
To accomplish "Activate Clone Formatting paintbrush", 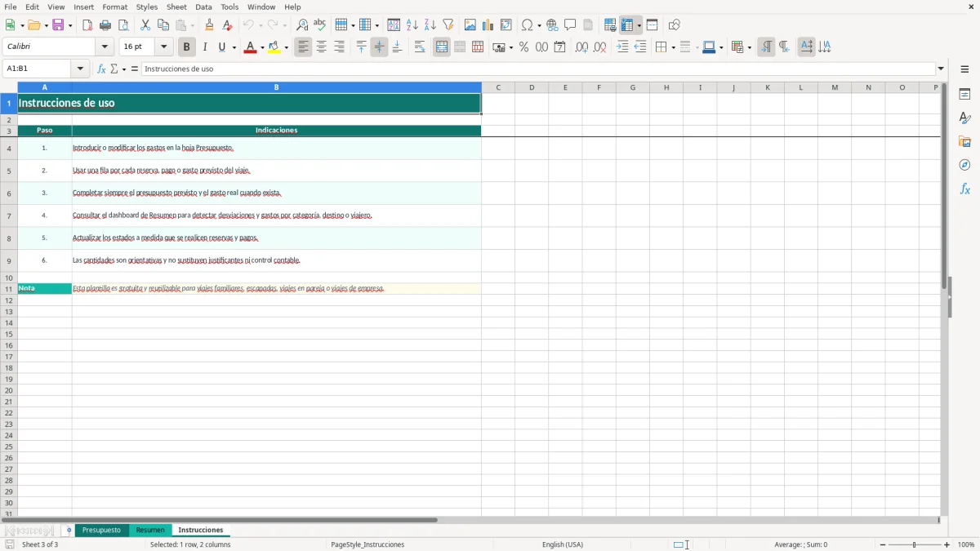I will click(x=210, y=25).
